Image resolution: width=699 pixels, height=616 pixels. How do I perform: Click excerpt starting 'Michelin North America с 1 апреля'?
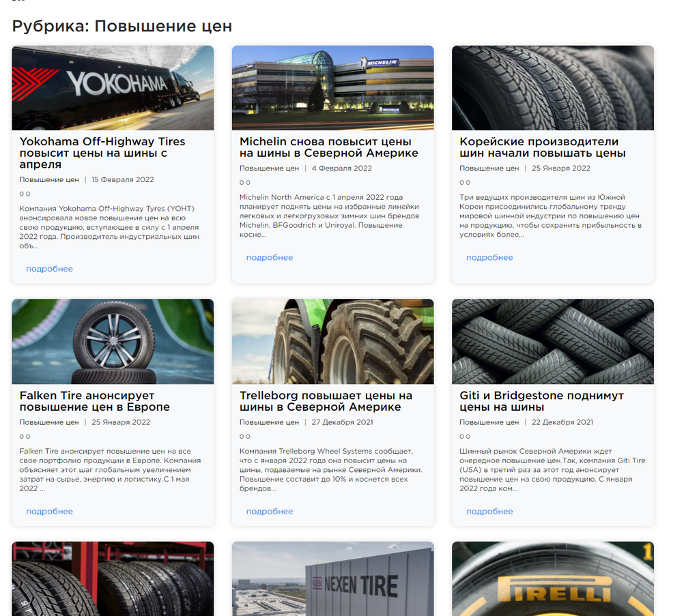[x=330, y=216]
